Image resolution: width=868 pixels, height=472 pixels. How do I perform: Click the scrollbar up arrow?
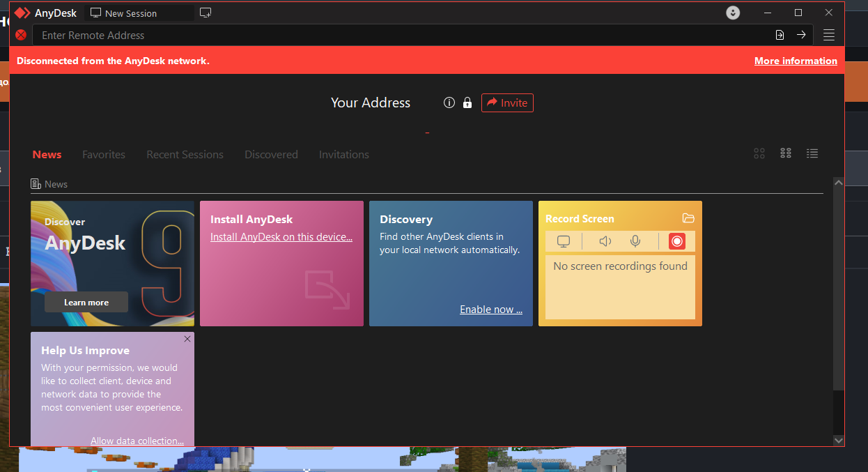point(839,183)
